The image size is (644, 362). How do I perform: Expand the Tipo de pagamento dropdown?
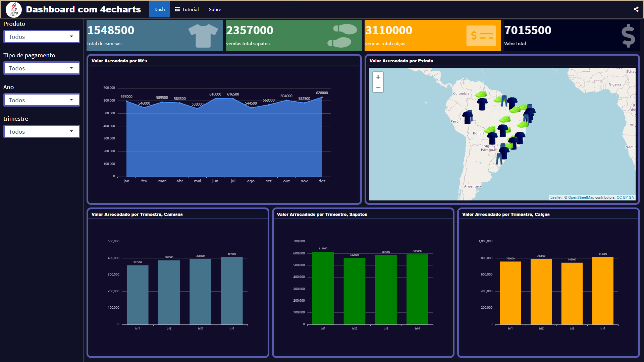[x=42, y=68]
